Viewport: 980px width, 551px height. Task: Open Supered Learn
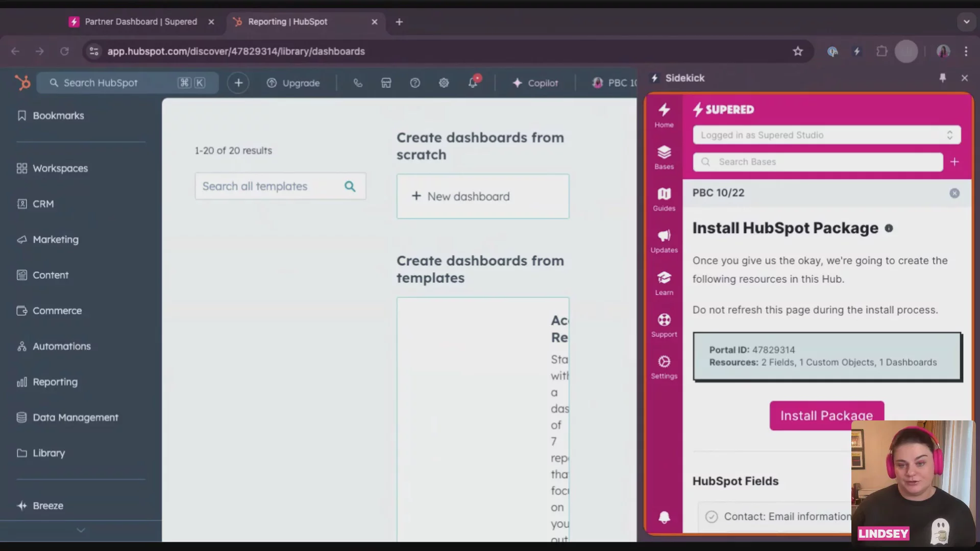[664, 283]
